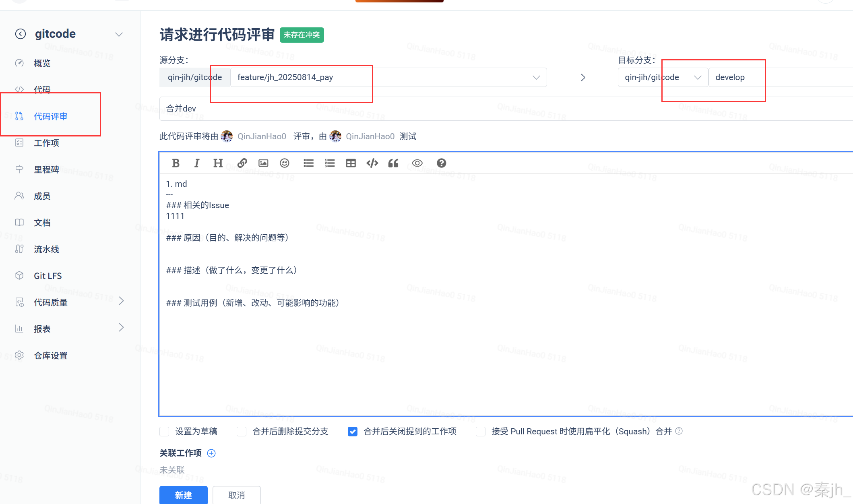Insert a link with the toolbar icon

coord(242,163)
